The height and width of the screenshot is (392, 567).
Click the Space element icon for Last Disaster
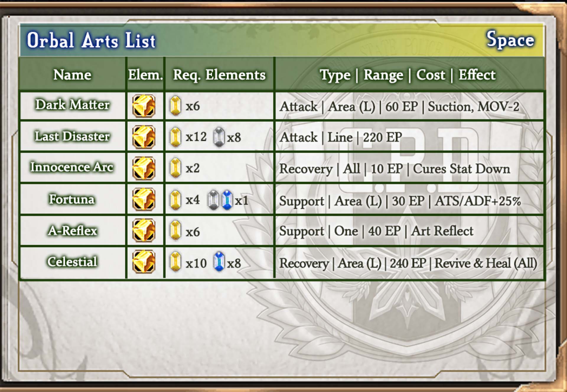pos(144,137)
